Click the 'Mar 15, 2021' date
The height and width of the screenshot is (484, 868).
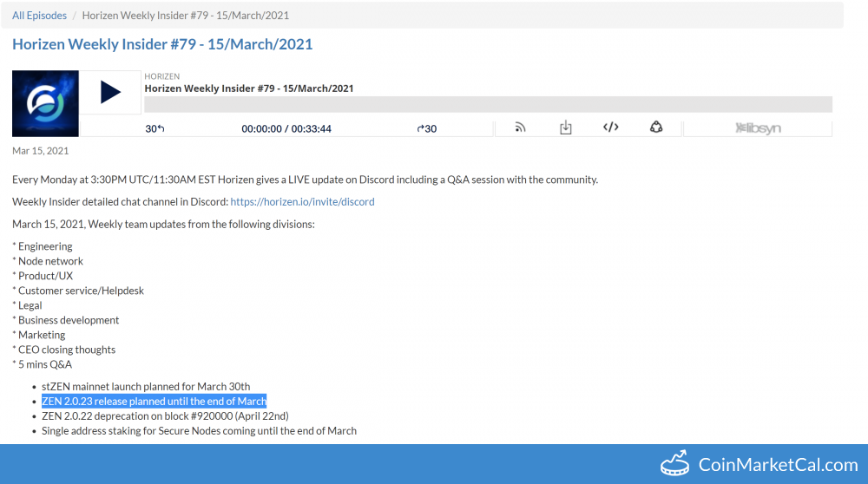[41, 150]
